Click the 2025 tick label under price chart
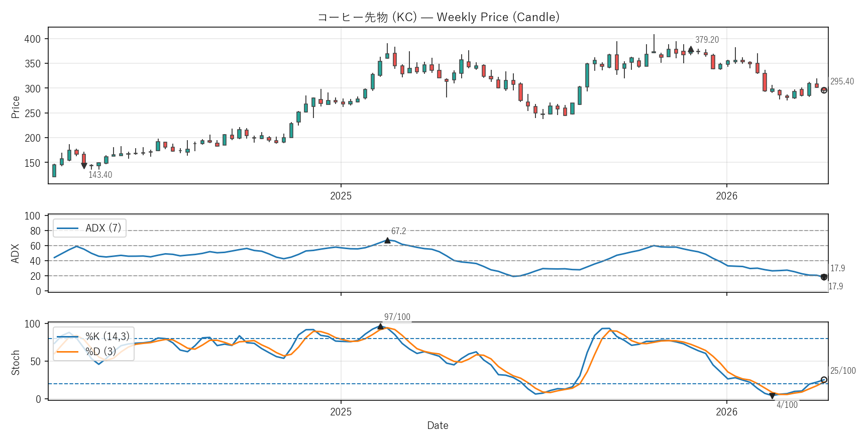 click(x=341, y=196)
